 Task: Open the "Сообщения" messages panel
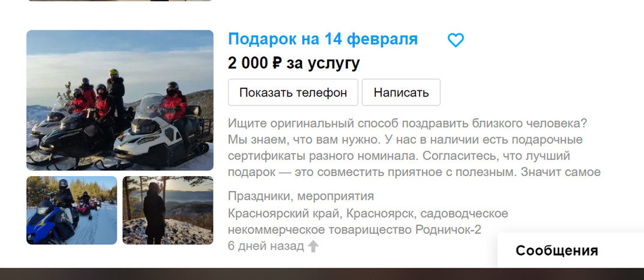[x=557, y=250]
